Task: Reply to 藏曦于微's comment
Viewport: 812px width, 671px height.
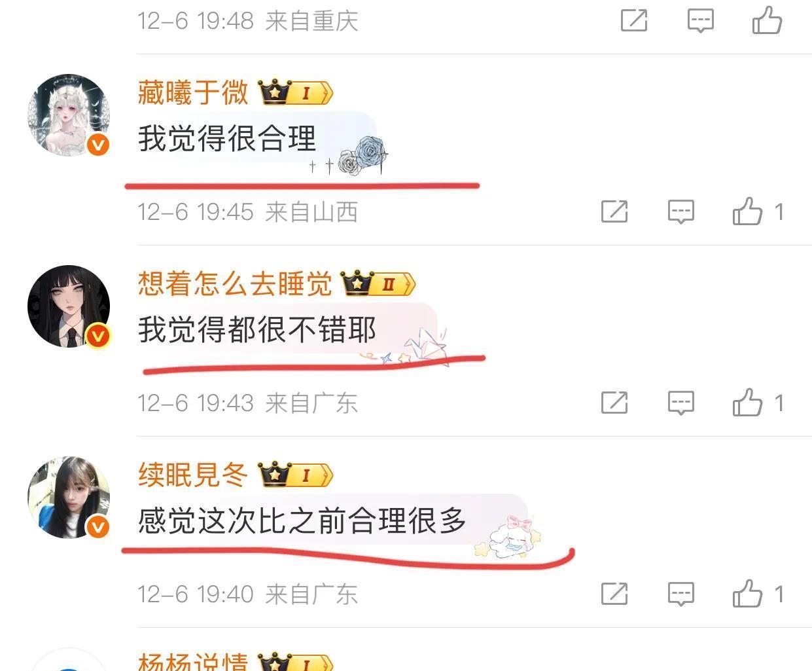Action: point(680,211)
